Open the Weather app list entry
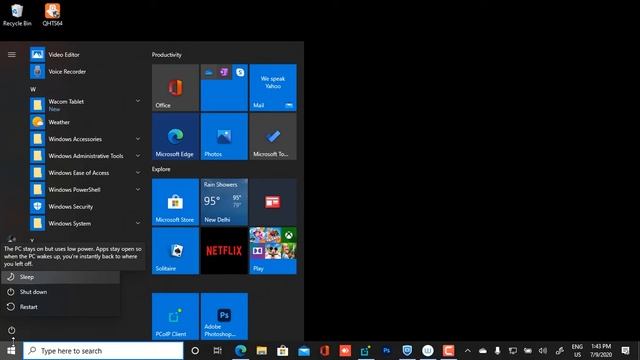This screenshot has width=640, height=360. click(86, 122)
